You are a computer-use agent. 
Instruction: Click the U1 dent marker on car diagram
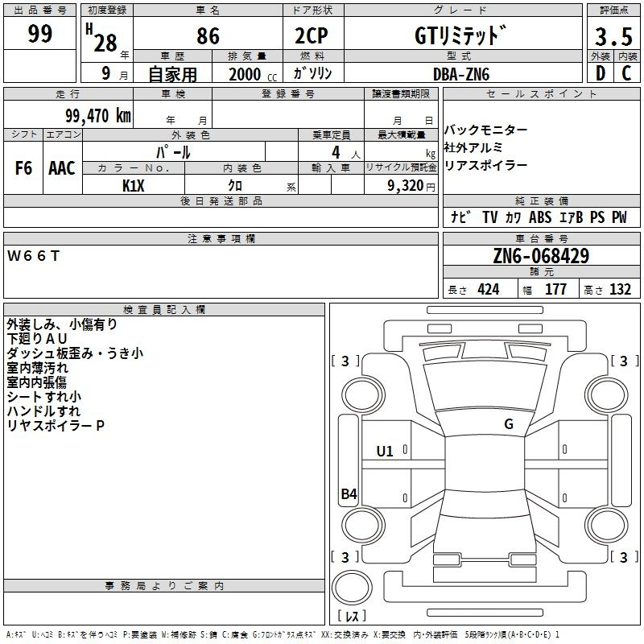pos(385,452)
